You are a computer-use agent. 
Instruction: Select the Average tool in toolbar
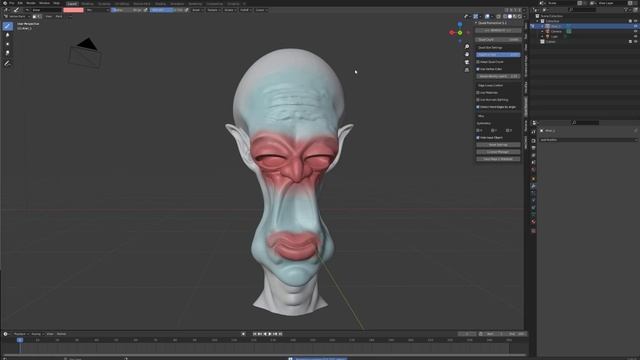[x=7, y=44]
